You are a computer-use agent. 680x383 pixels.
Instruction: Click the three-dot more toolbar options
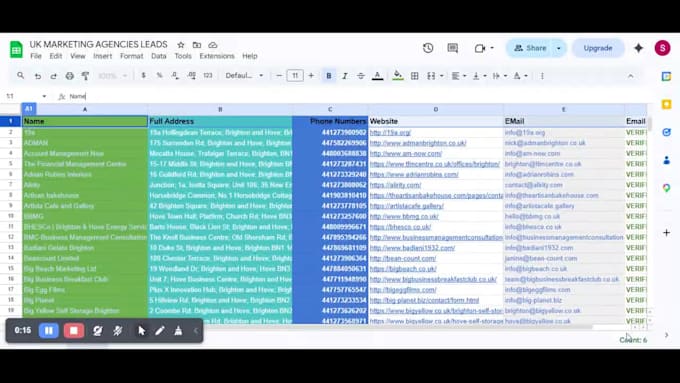(x=542, y=76)
